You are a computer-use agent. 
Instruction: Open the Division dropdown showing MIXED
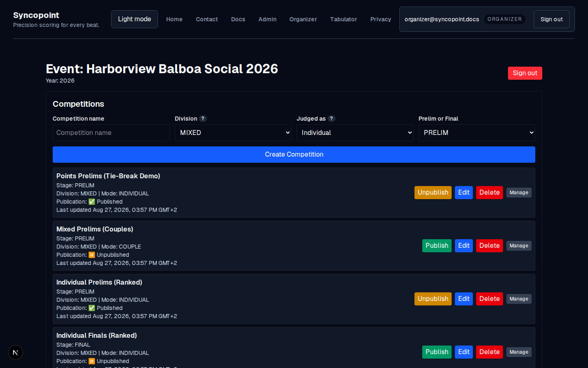[233, 133]
